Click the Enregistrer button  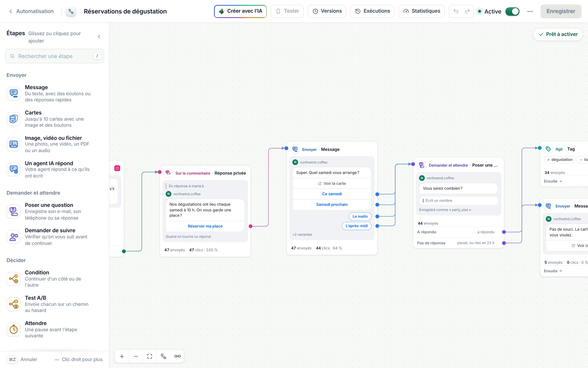(x=561, y=11)
